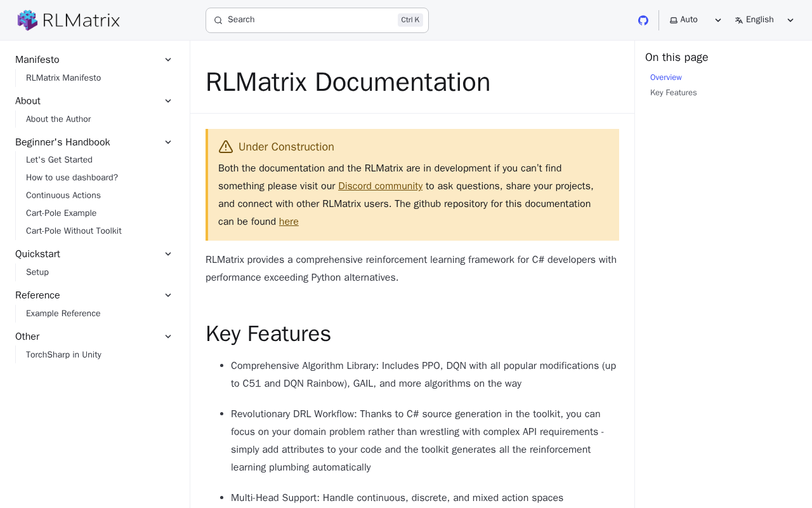Click the Under Construction warning icon
Image resolution: width=812 pixels, height=508 pixels.
[x=226, y=147]
